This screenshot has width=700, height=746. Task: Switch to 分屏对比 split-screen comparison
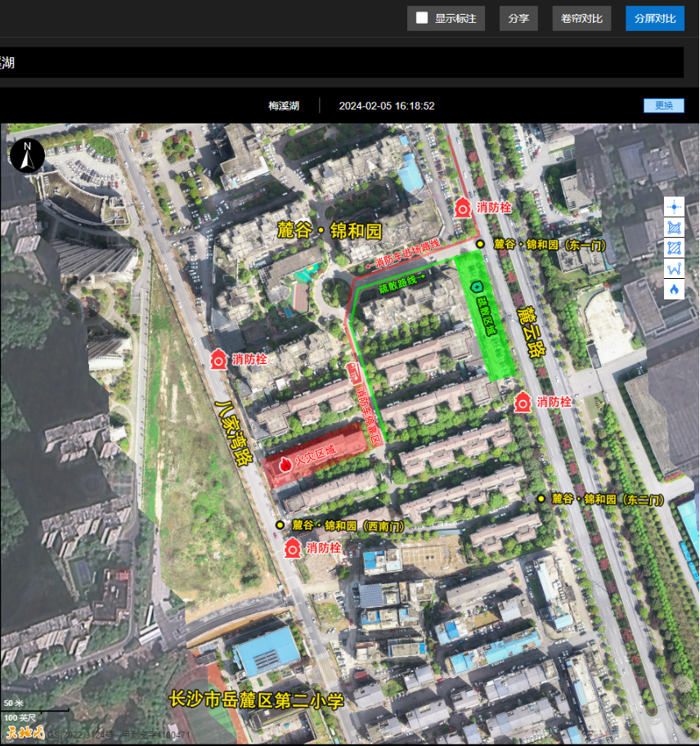click(654, 18)
